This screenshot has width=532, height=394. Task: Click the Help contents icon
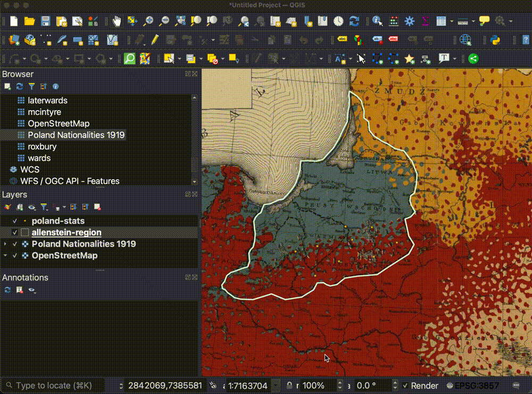pyautogui.click(x=525, y=40)
